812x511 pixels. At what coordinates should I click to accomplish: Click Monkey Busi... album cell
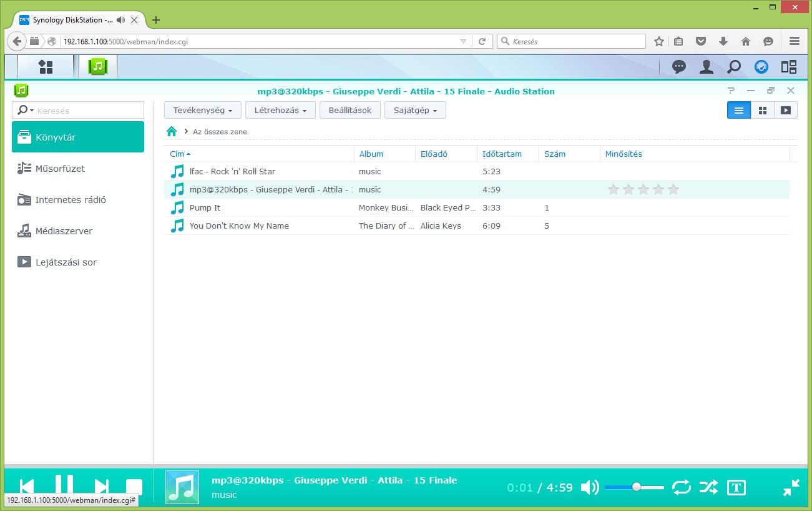click(x=386, y=207)
